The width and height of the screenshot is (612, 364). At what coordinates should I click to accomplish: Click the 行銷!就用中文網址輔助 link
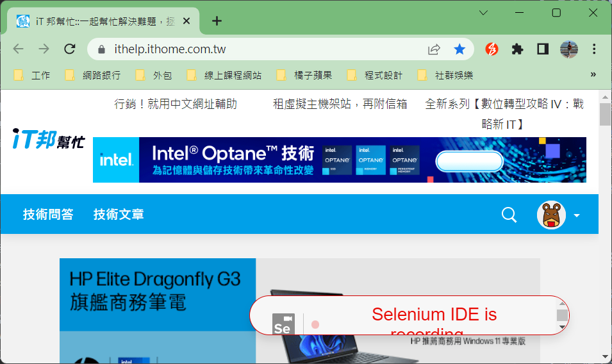[x=176, y=104]
